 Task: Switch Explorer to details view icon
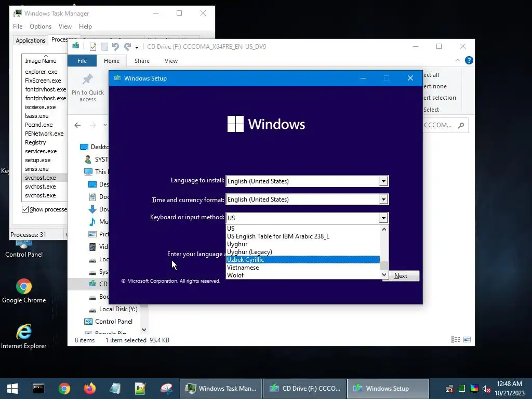click(456, 339)
